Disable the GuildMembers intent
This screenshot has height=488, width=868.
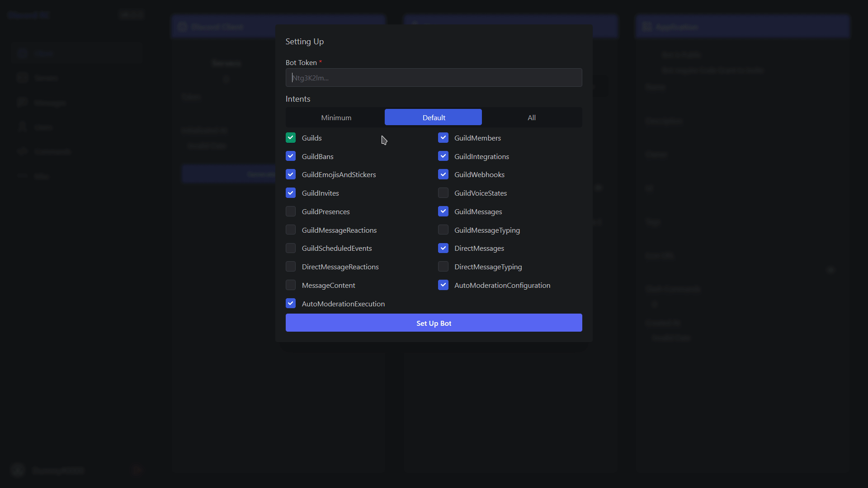coord(443,138)
